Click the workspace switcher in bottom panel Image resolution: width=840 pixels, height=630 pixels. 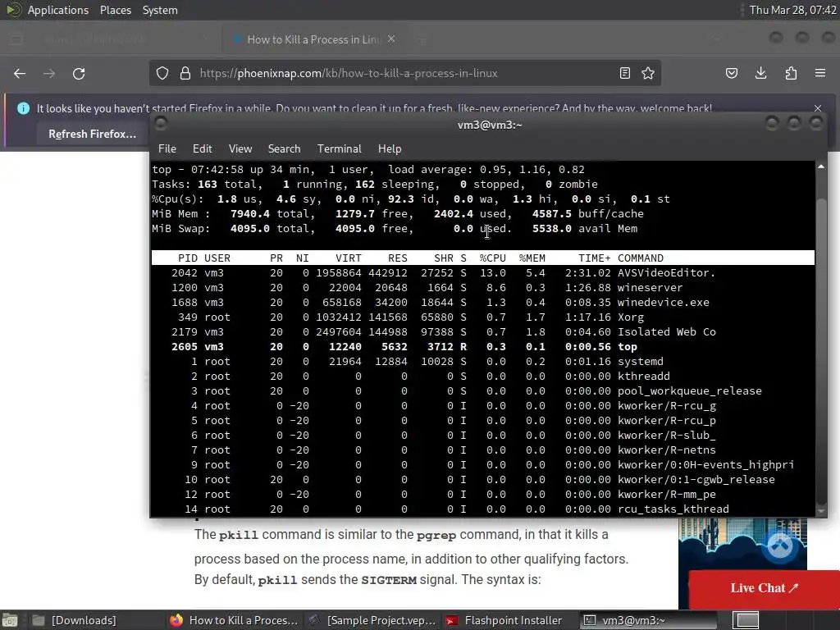746,620
